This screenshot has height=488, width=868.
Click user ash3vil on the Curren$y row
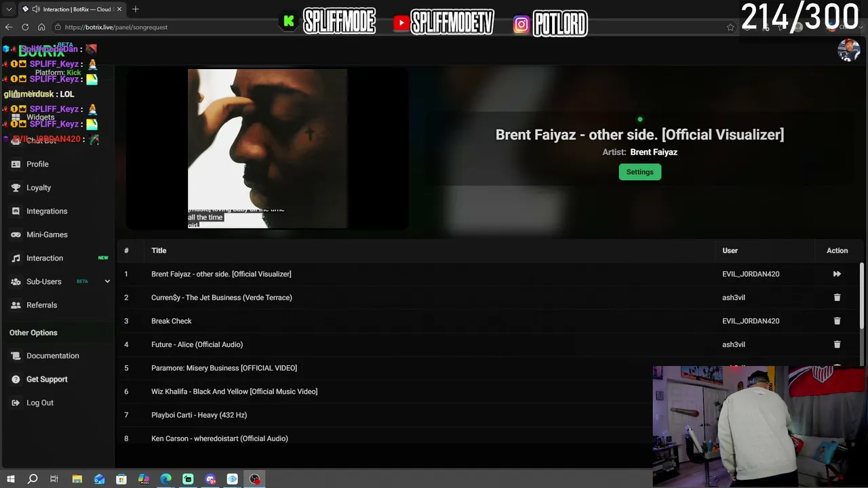click(734, 298)
